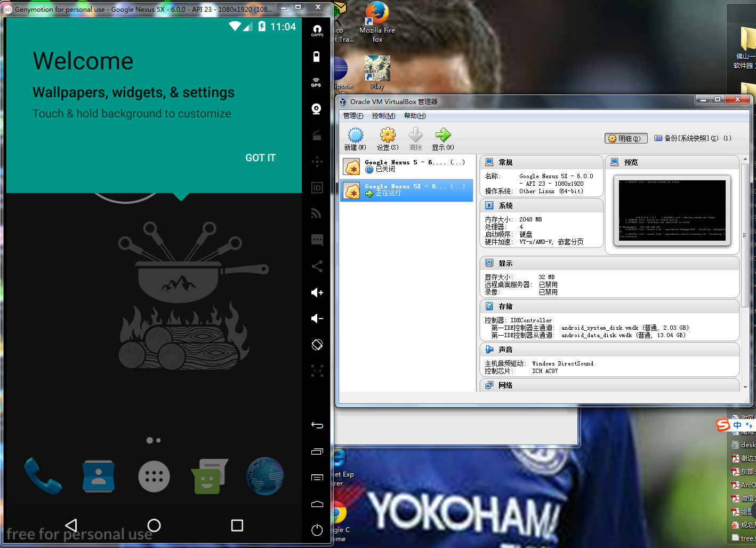The height and width of the screenshot is (548, 756).
Task: Open battery widget in Genymotion sidebar
Action: pyautogui.click(x=317, y=57)
